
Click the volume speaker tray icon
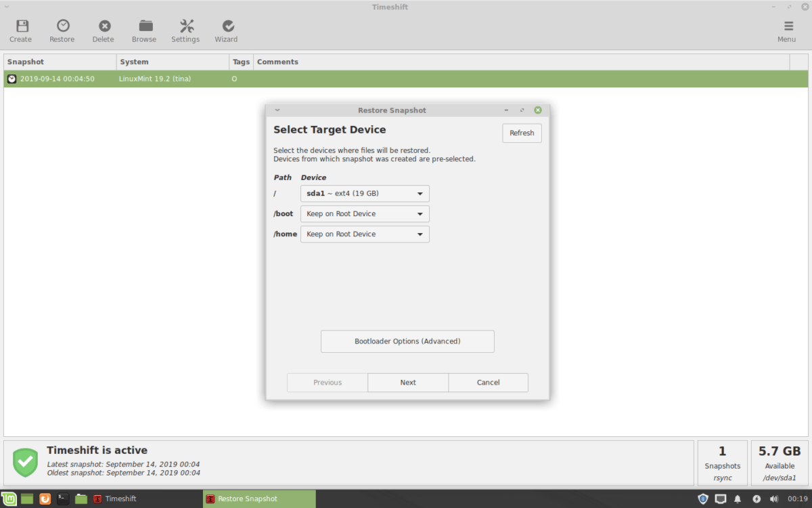tap(773, 499)
